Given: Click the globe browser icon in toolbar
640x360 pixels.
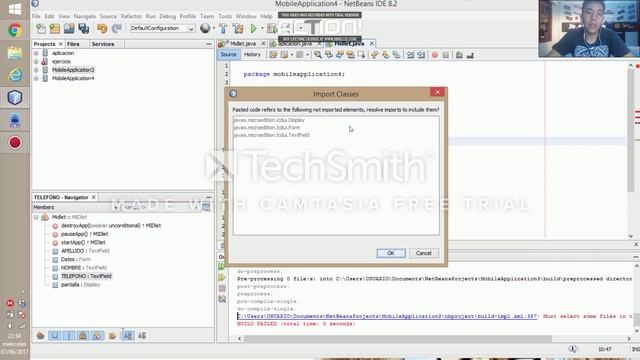Looking at the screenshot, I should (x=205, y=28).
